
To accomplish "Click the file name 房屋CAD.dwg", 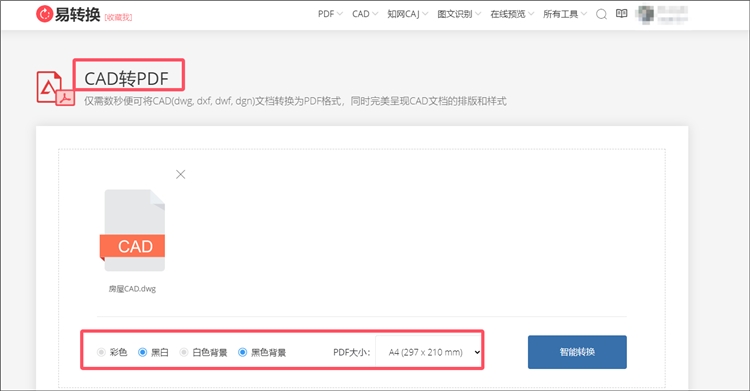I will [132, 289].
